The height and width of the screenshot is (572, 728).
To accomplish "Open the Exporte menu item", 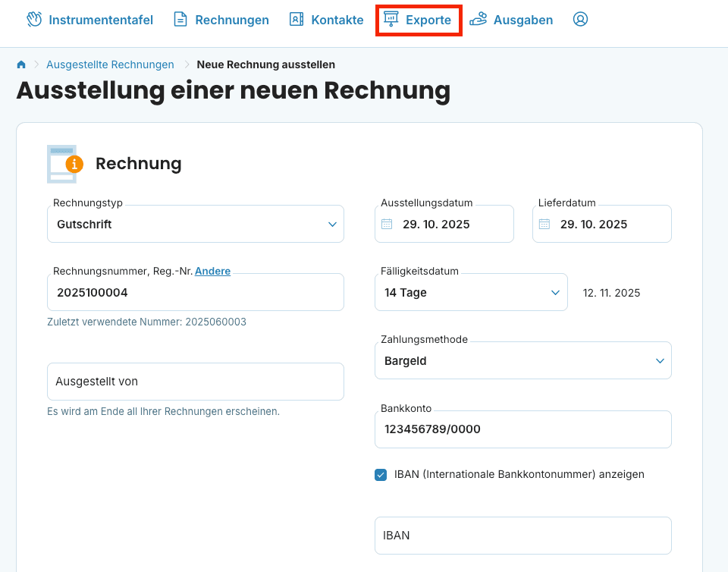I will [419, 20].
